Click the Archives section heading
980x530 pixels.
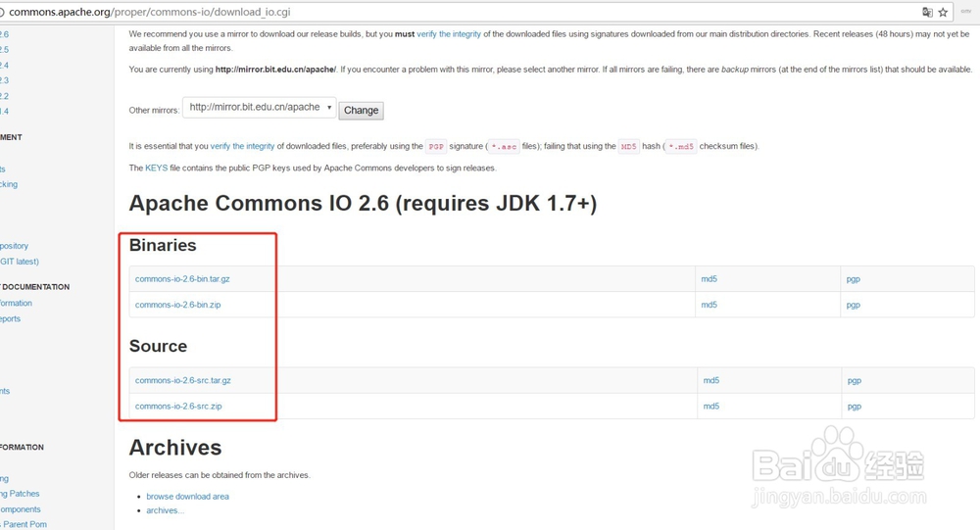tap(175, 448)
